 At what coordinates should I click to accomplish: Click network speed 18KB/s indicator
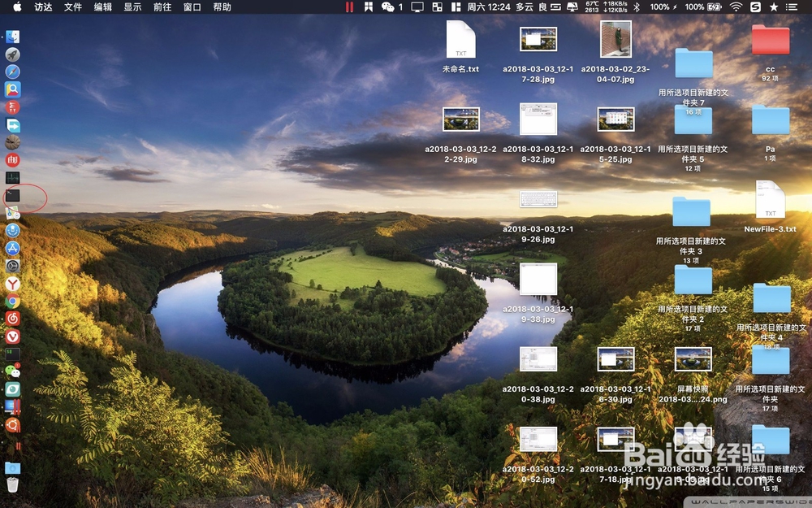point(615,7)
